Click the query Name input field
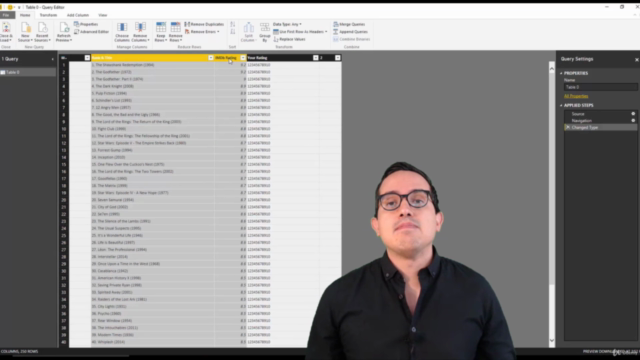This screenshot has width=640, height=360. coord(600,87)
